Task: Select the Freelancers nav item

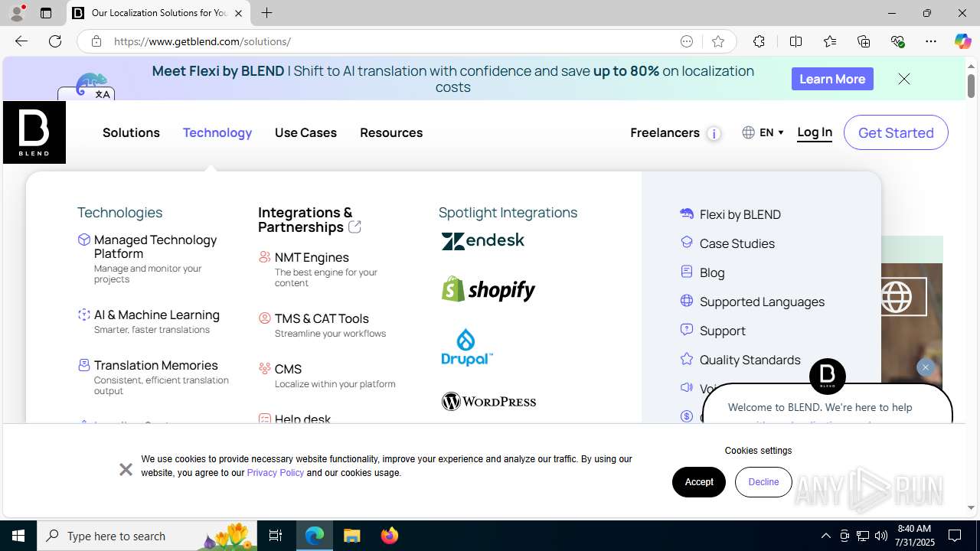Action: pos(665,132)
